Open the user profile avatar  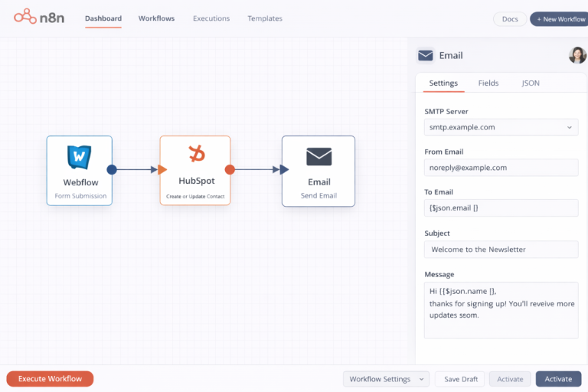[577, 55]
